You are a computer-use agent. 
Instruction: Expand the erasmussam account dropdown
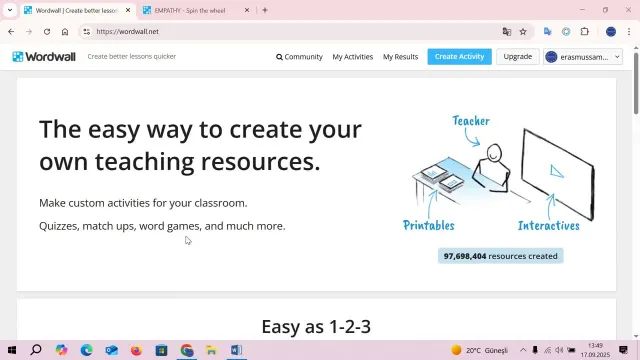[583, 57]
